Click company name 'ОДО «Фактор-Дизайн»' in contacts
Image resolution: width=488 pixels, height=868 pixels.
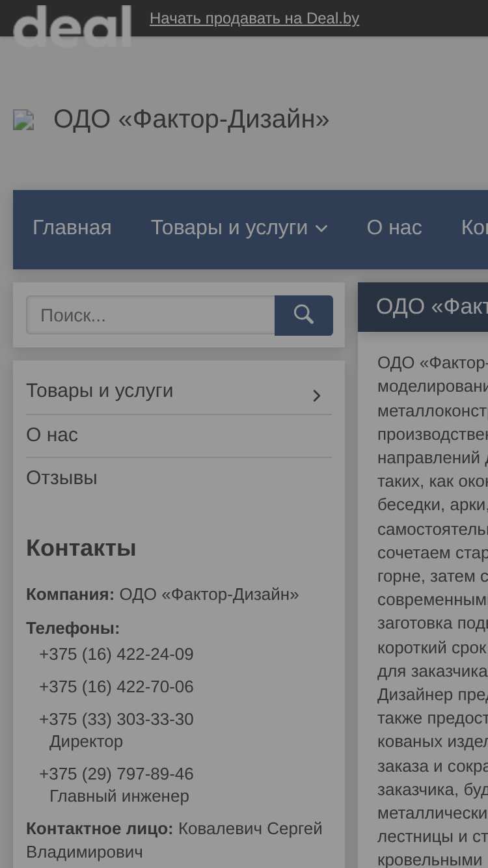click(x=209, y=595)
